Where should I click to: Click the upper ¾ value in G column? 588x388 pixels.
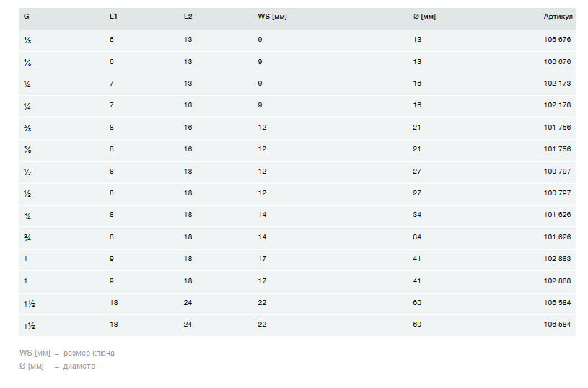pos(27,216)
